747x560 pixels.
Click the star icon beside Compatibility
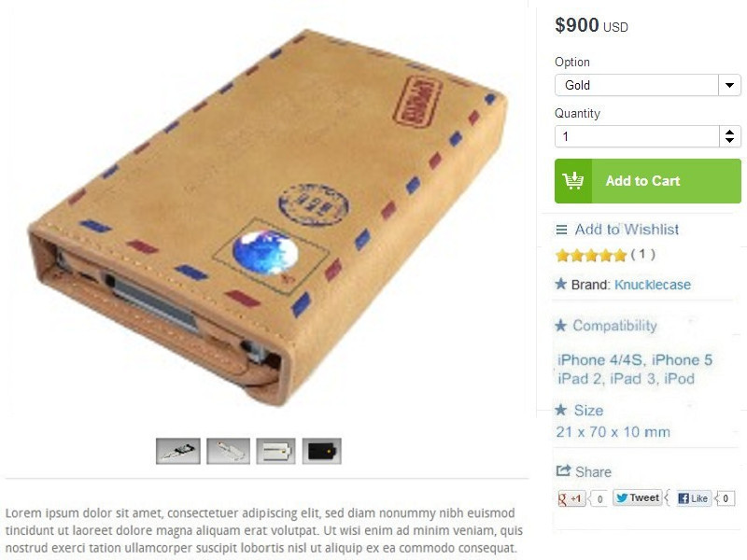point(561,326)
